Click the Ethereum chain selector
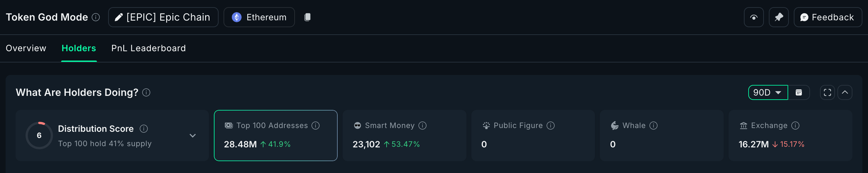Screen dimensions: 868x173 (259, 17)
